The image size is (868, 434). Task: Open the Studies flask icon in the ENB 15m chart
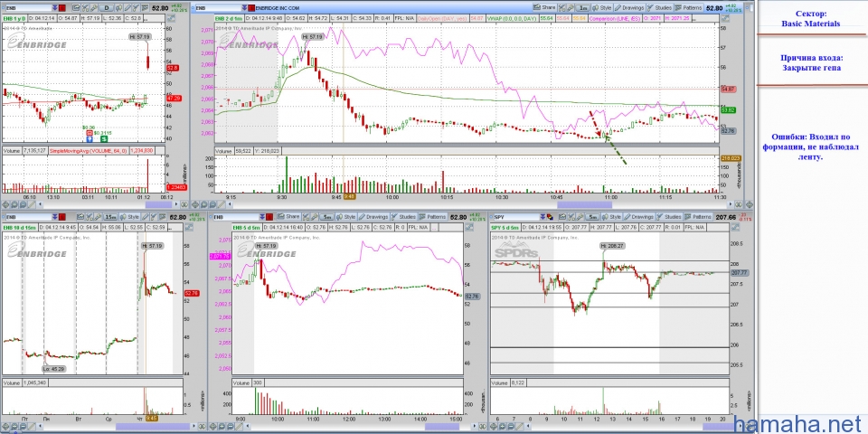click(154, 217)
